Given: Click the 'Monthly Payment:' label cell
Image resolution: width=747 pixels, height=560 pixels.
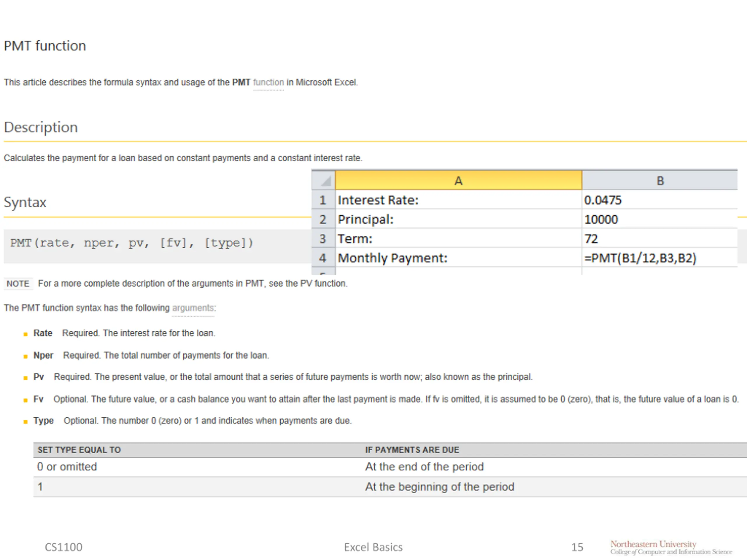Looking at the screenshot, I should [x=392, y=258].
